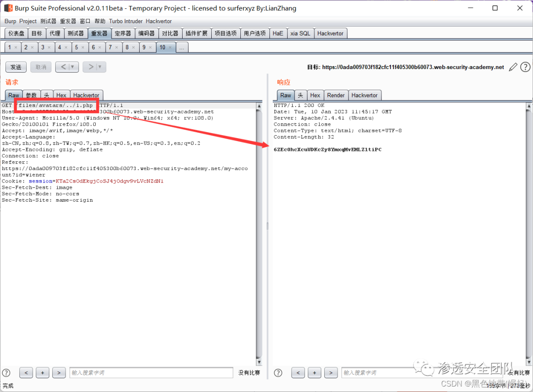Open the 测试器 menu
Screen dimensions: 533x392
48,21
